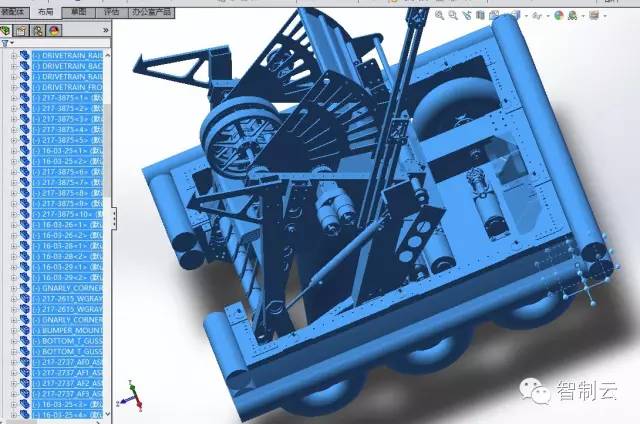Viewport: 640px width, 424px height.
Task: Open the PropertyManager panel tab
Action: [22, 31]
